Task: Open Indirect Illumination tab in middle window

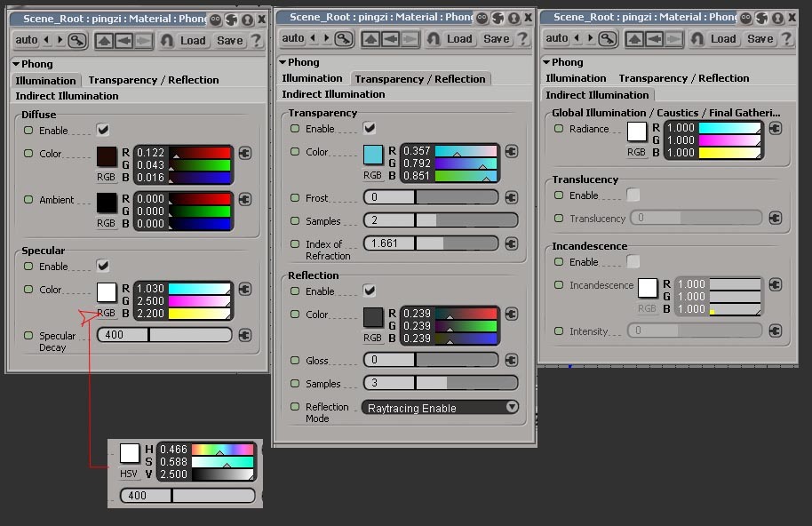Action: pos(333,95)
